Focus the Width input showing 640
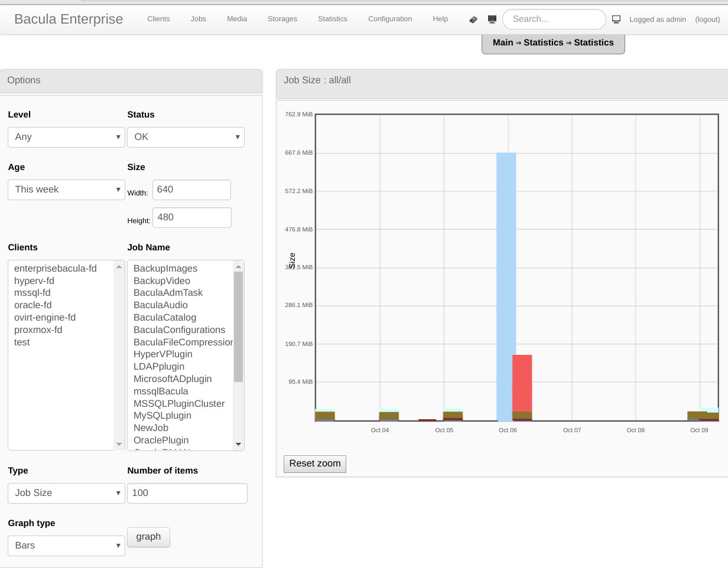 click(191, 190)
